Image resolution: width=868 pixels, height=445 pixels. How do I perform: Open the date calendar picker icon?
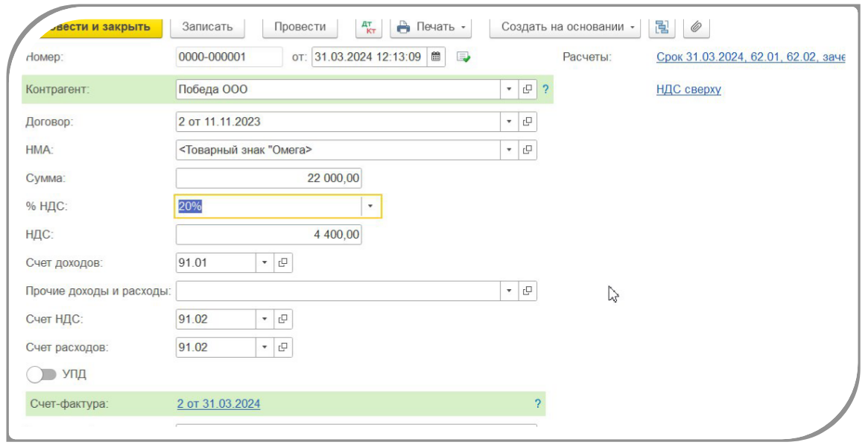click(x=436, y=57)
